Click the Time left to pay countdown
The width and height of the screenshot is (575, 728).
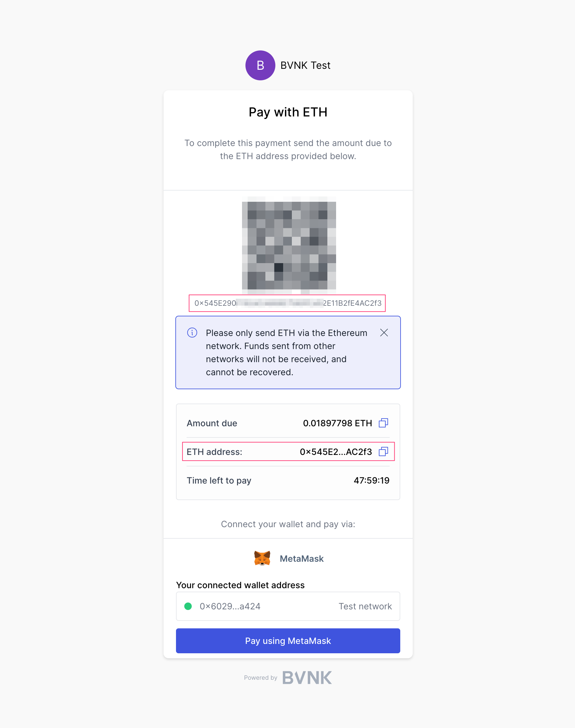click(371, 480)
